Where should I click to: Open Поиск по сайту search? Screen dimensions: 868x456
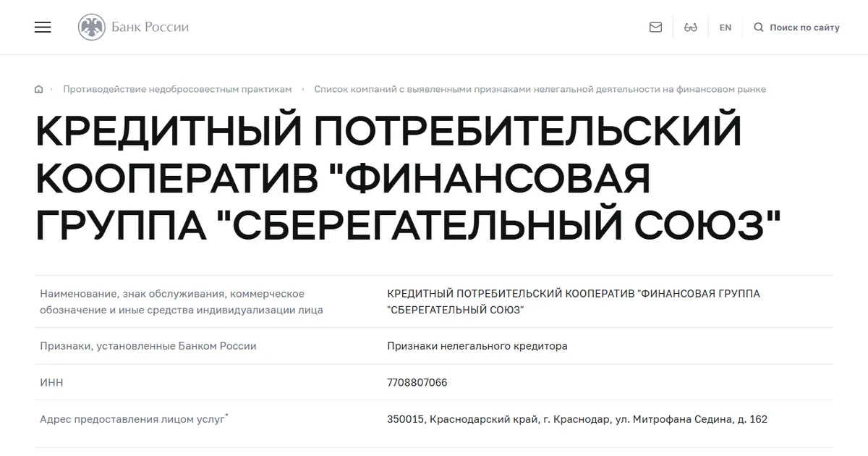pyautogui.click(x=804, y=28)
